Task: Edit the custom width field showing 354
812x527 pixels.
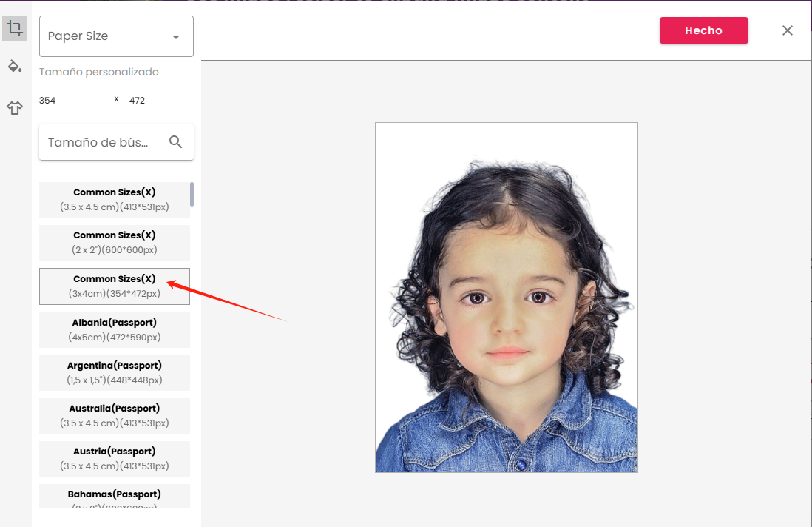Action: (x=71, y=101)
